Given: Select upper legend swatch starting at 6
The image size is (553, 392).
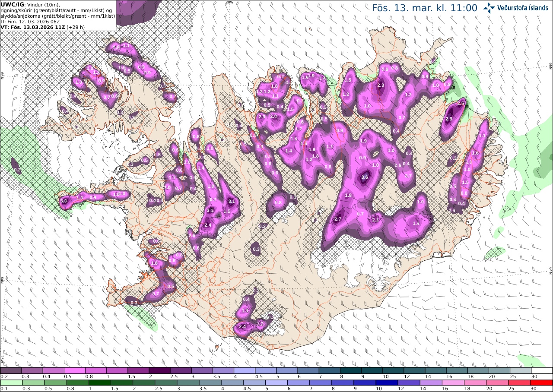Looking at the screenshot, I should (308, 370).
